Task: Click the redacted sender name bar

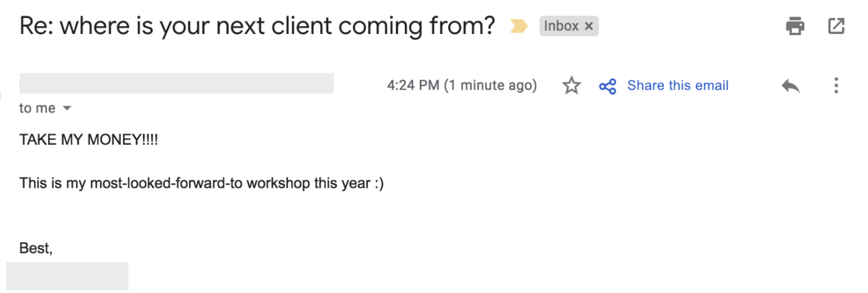Action: [177, 83]
